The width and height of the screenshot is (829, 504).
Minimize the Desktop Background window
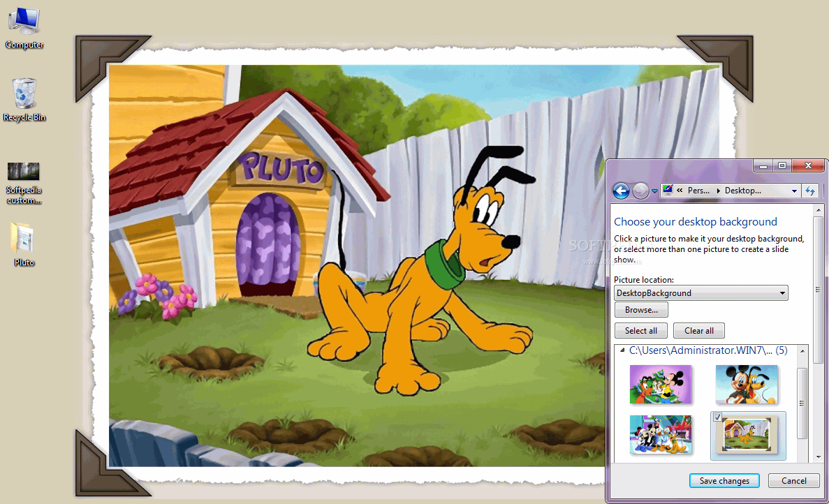[x=763, y=166]
